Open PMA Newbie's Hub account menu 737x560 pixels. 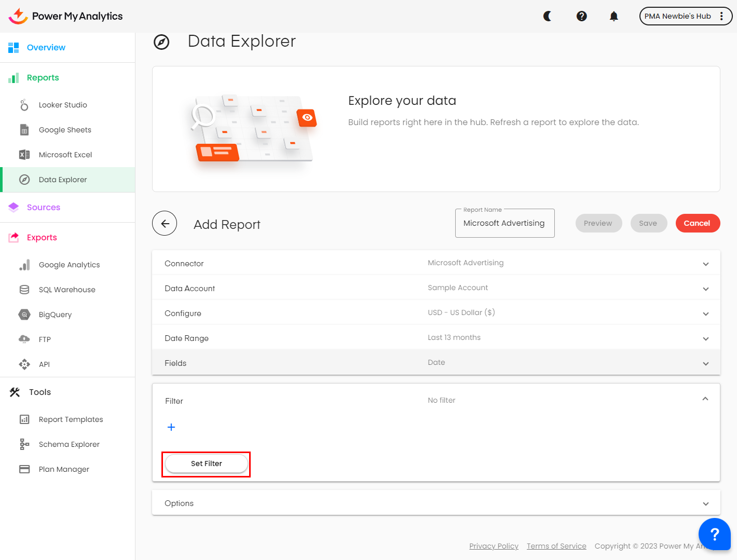685,16
